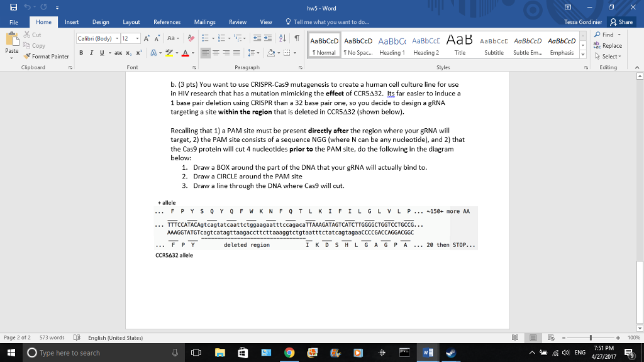Image resolution: width=644 pixels, height=362 pixels.
Task: Apply subscript formatting
Action: click(x=128, y=52)
